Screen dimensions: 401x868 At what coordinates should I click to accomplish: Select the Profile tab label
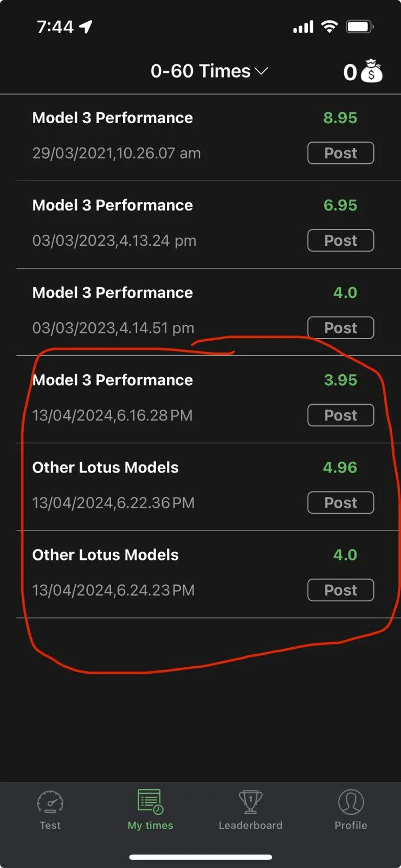click(351, 825)
